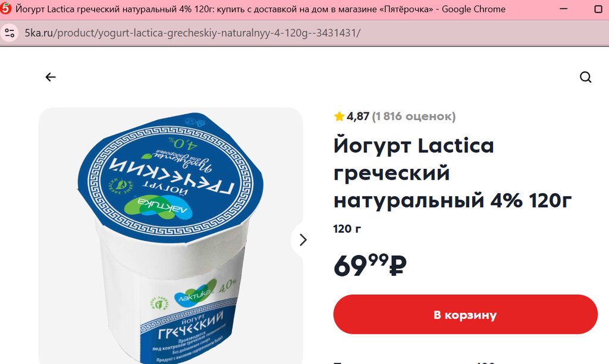The width and height of the screenshot is (609, 364).
Task: Click the blue lid of yogurt image
Action: (171, 177)
